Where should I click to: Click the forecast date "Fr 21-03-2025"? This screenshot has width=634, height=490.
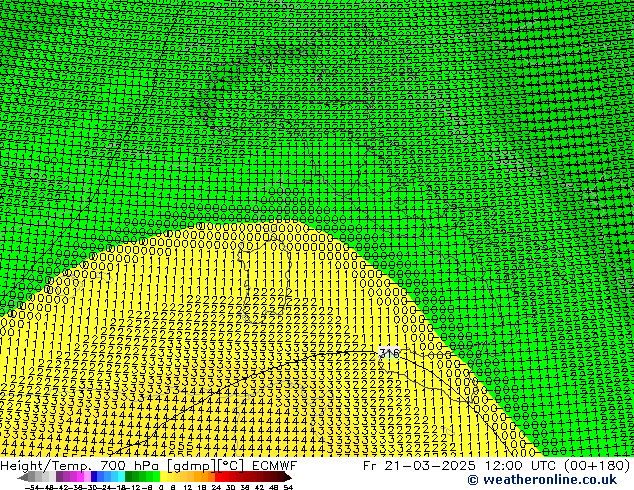click(x=419, y=466)
